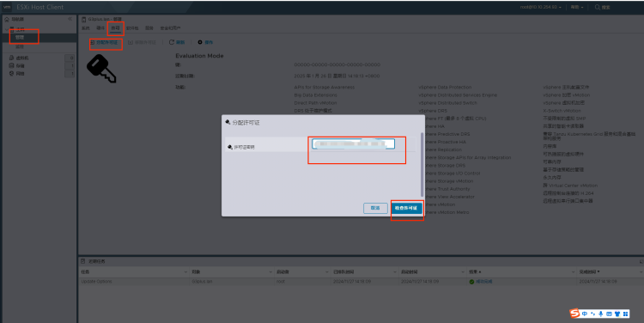The height and width of the screenshot is (323, 644).
Task: Click the dialog vertical scrollbar
Action: pyautogui.click(x=422, y=164)
